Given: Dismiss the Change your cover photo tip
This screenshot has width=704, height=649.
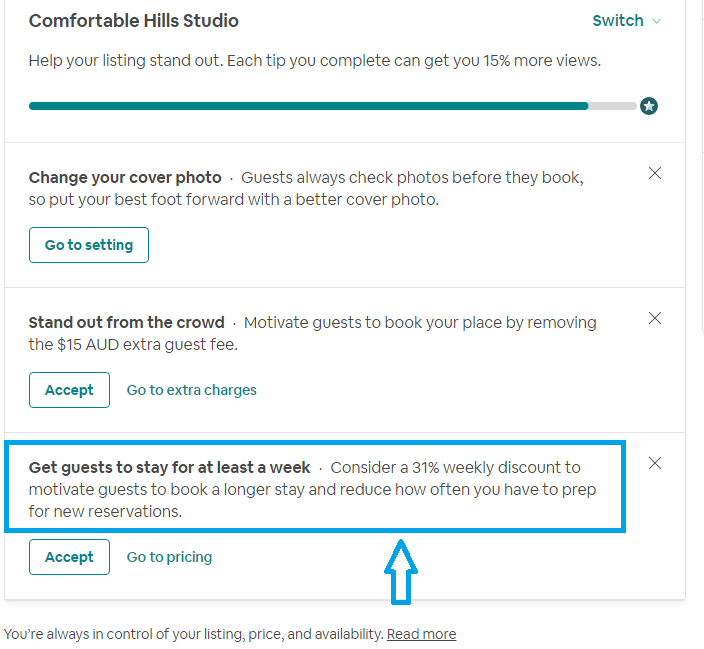Looking at the screenshot, I should click(655, 173).
